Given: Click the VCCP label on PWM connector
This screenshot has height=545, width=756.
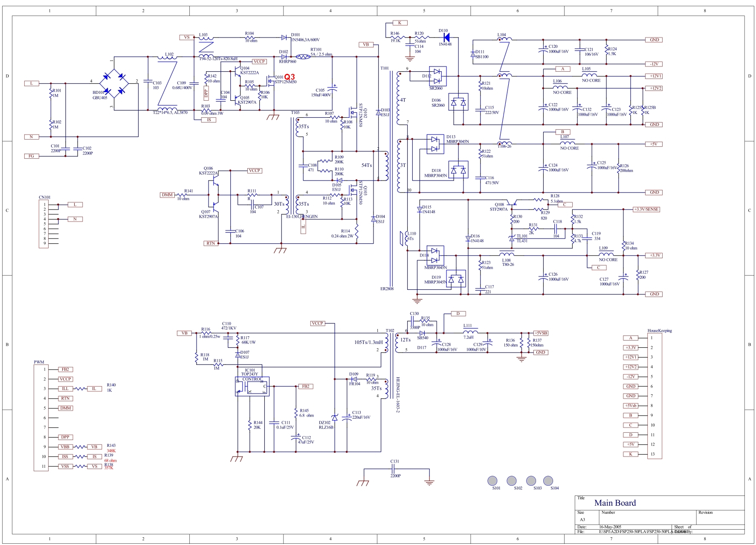Looking at the screenshot, I should click(x=65, y=379).
